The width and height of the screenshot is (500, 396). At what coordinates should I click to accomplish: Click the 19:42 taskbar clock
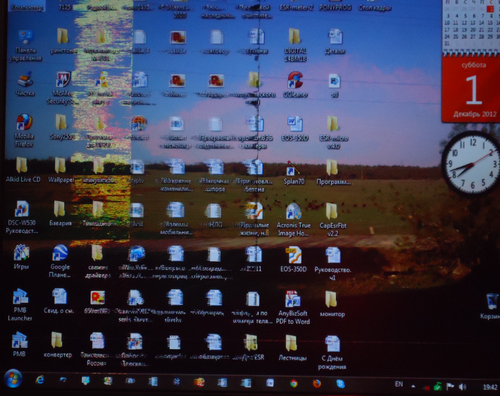[490, 387]
